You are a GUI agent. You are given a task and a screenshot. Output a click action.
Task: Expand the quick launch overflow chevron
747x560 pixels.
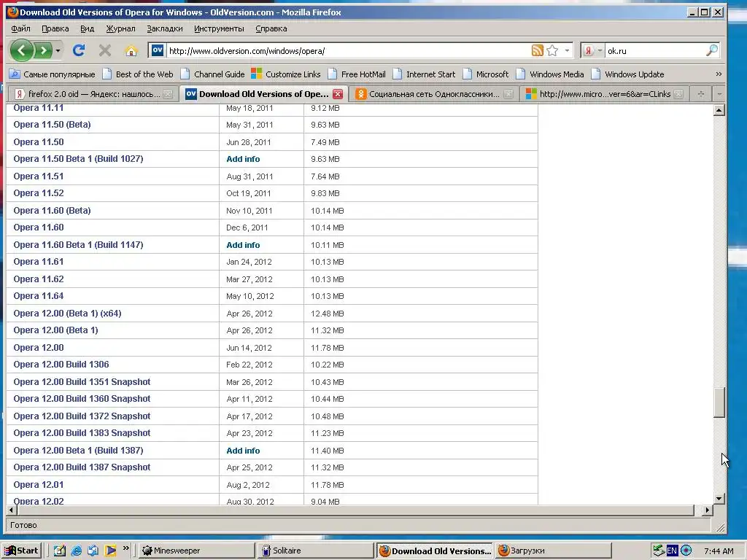click(125, 548)
